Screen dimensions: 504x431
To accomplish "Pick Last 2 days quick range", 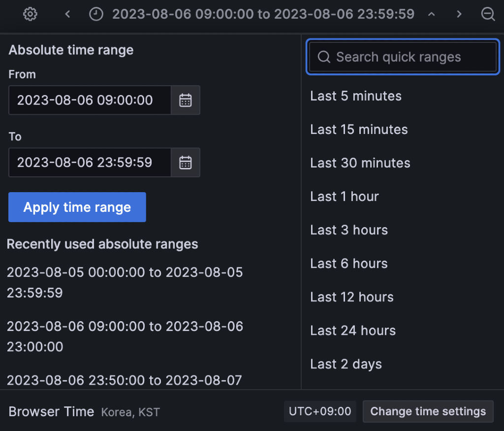I will 346,364.
